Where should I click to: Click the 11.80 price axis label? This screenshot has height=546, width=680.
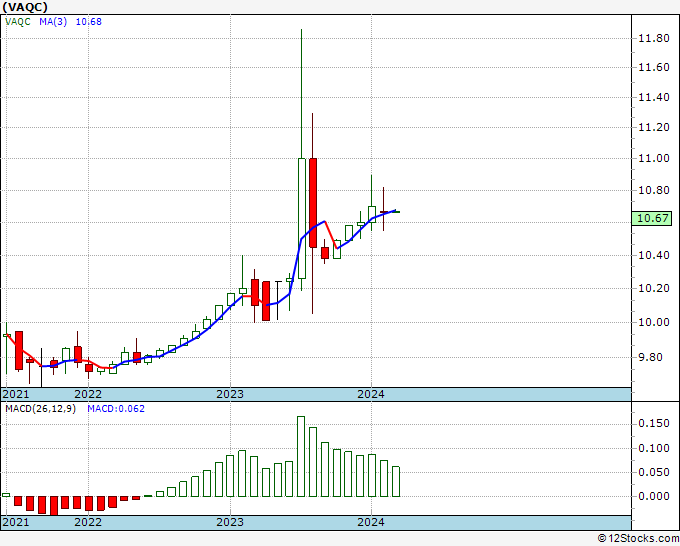pos(654,39)
